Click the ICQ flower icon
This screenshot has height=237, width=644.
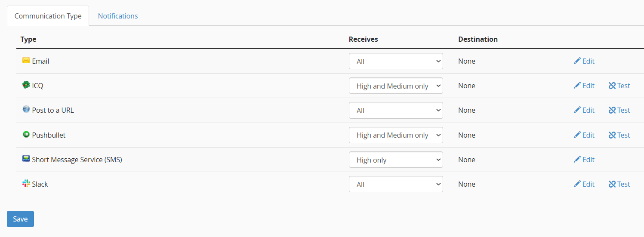[26, 85]
